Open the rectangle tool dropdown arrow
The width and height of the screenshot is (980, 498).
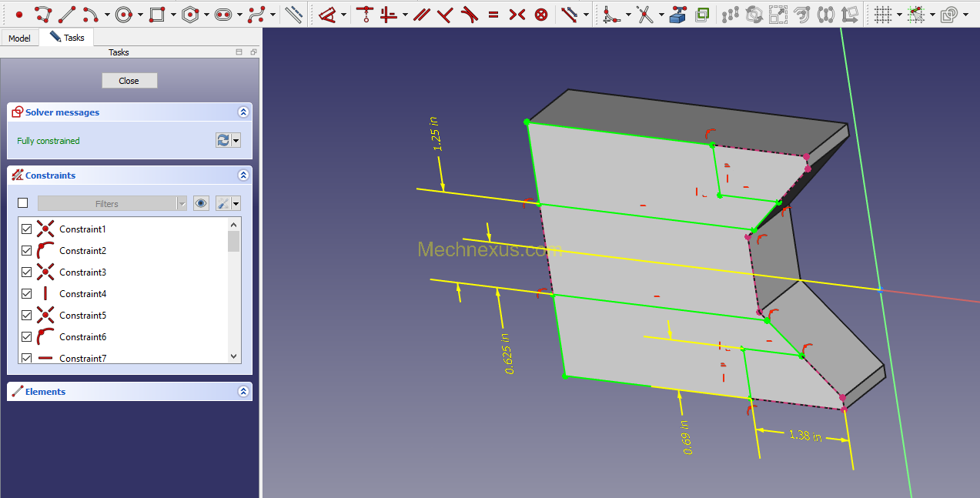(173, 15)
